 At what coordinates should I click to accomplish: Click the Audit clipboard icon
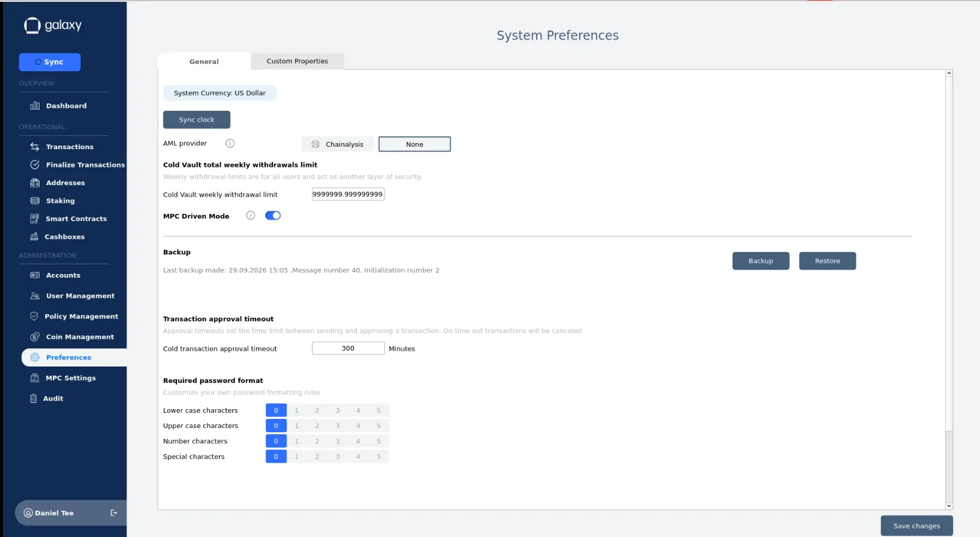(x=33, y=399)
